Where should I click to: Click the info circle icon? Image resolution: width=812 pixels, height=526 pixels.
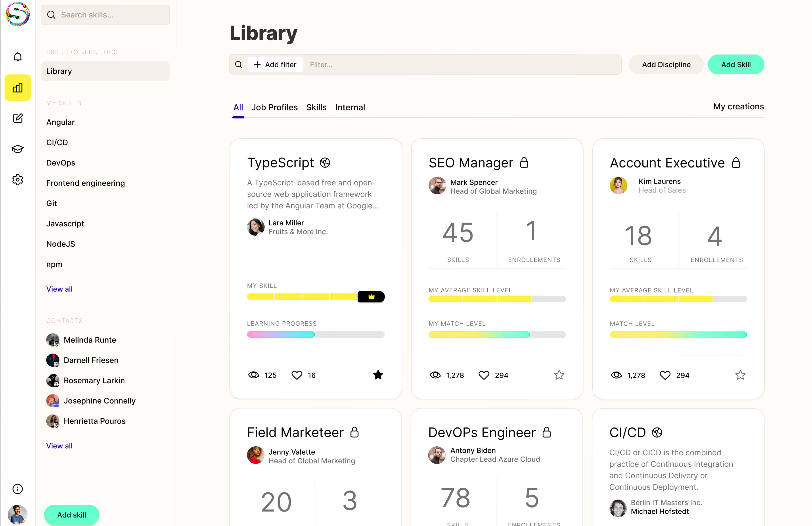coord(18,489)
